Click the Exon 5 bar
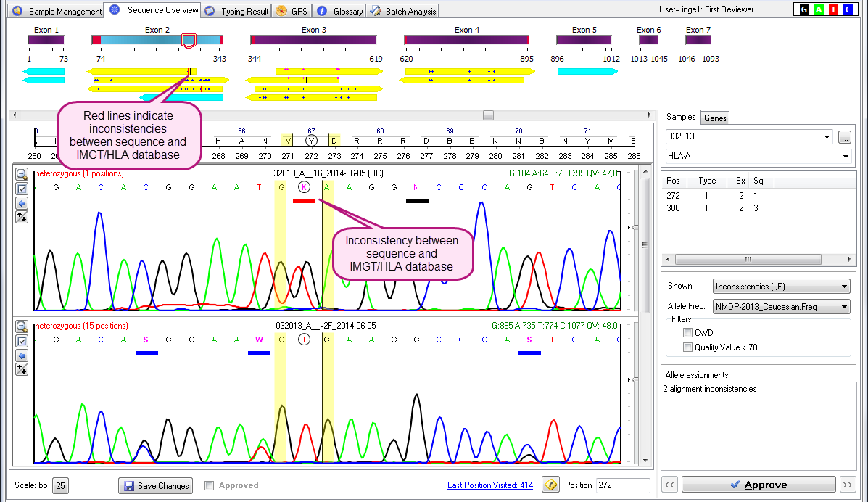Image resolution: width=868 pixels, height=502 pixels. pos(584,40)
